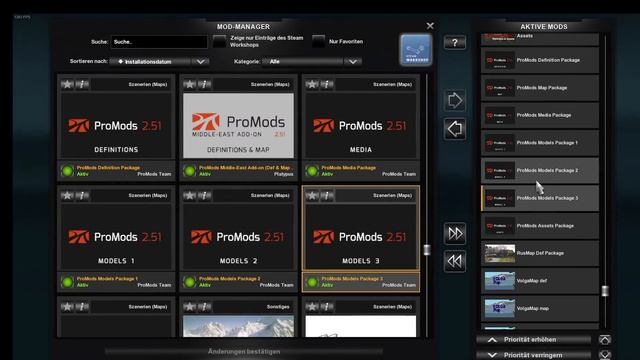640x360 pixels.
Task: Select ProMods Models Package 2 in active list
Action: [540, 170]
